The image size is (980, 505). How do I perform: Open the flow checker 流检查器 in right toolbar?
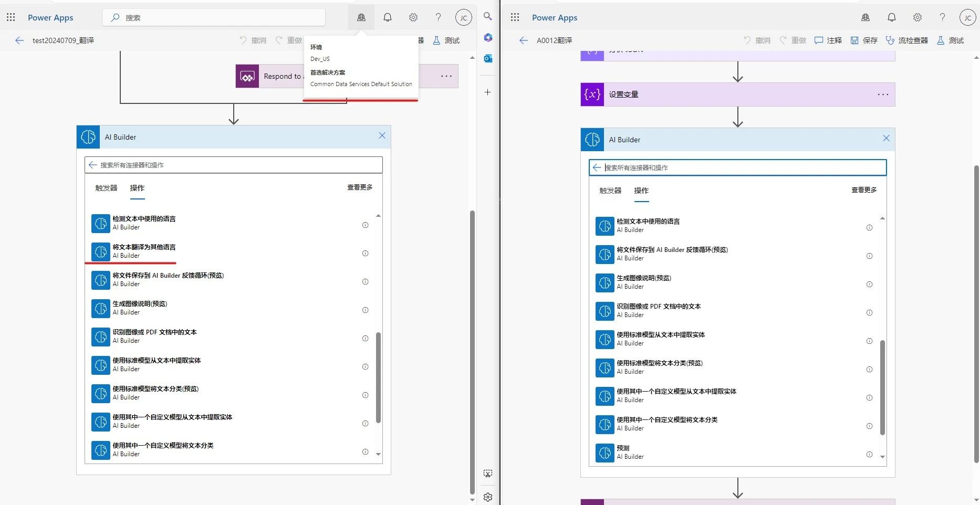coord(906,40)
